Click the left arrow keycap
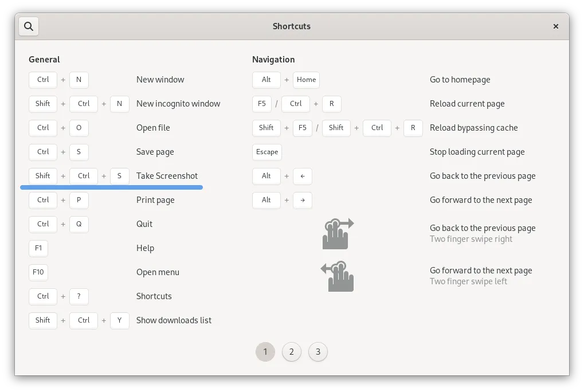This screenshot has width=584, height=392. pyautogui.click(x=303, y=176)
